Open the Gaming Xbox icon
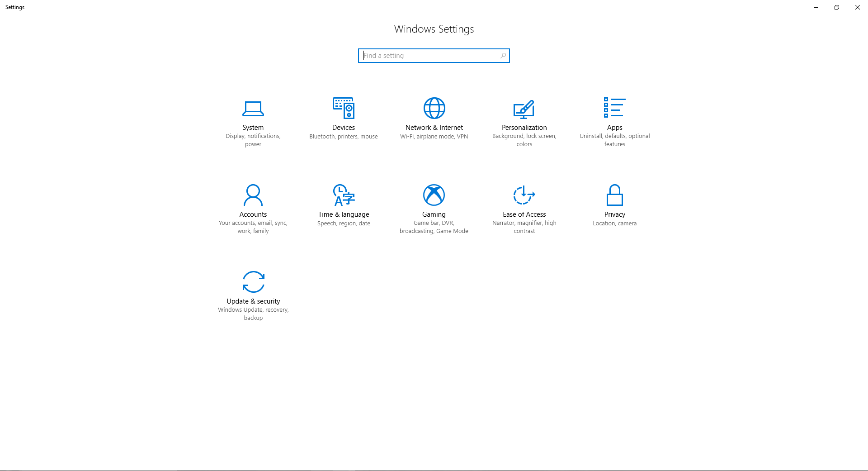Screen dimensions: 868x471 click(434, 195)
